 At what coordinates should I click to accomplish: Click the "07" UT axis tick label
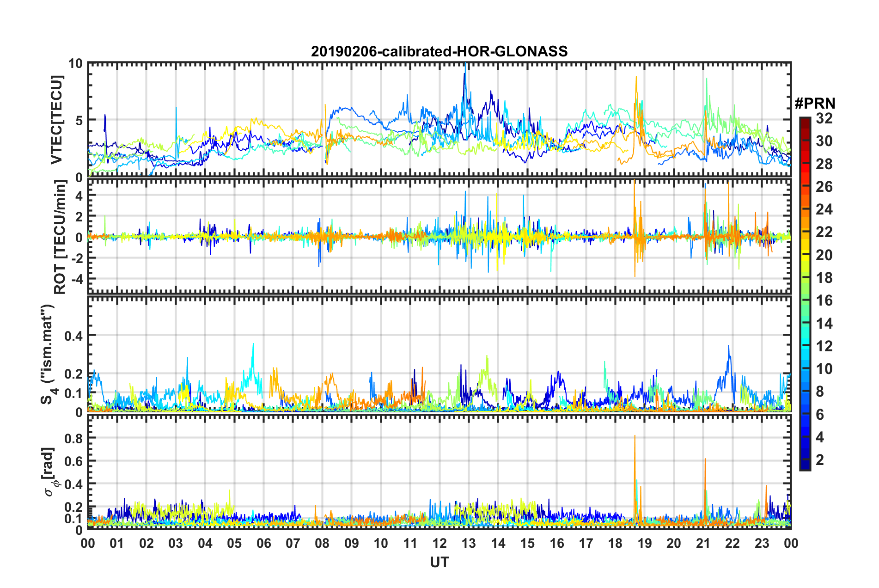tap(293, 543)
